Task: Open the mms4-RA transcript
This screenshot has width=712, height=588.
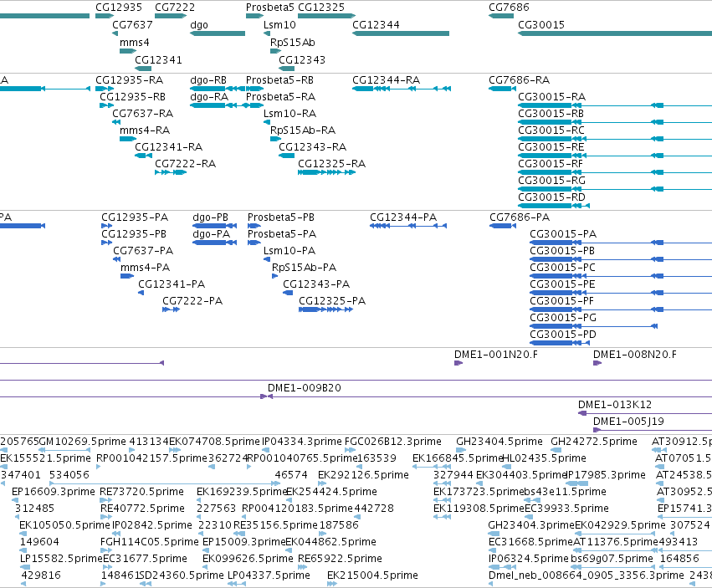Action: tap(128, 139)
